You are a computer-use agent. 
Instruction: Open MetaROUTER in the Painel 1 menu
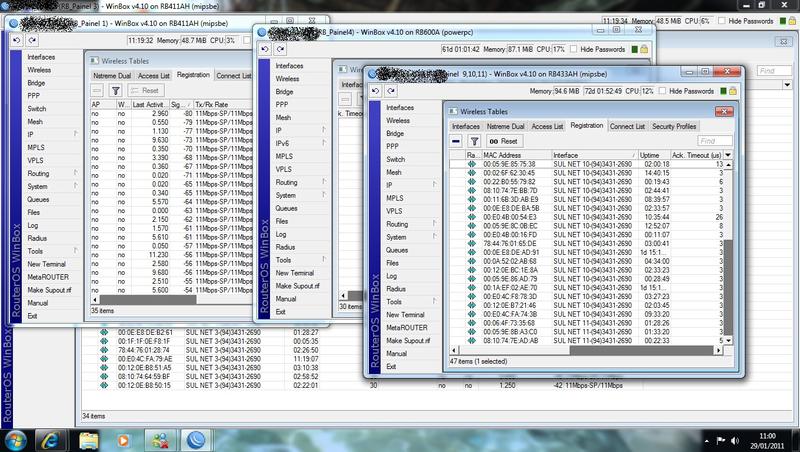48,277
